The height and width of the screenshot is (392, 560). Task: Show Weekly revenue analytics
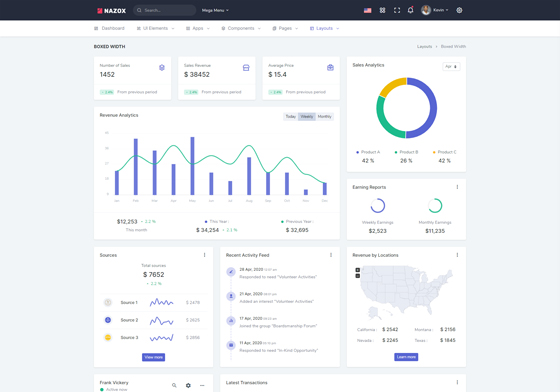point(307,116)
